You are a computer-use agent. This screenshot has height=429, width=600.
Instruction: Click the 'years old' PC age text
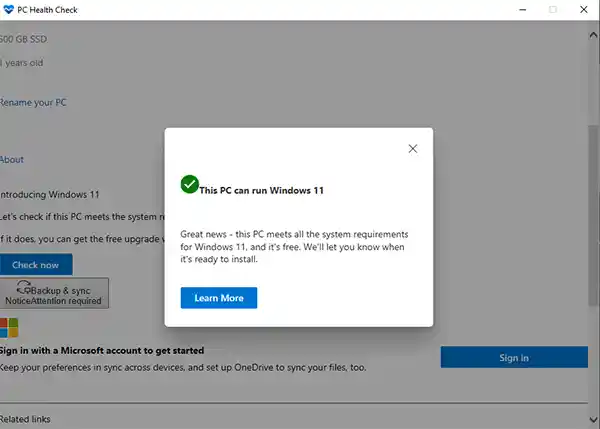click(x=22, y=63)
